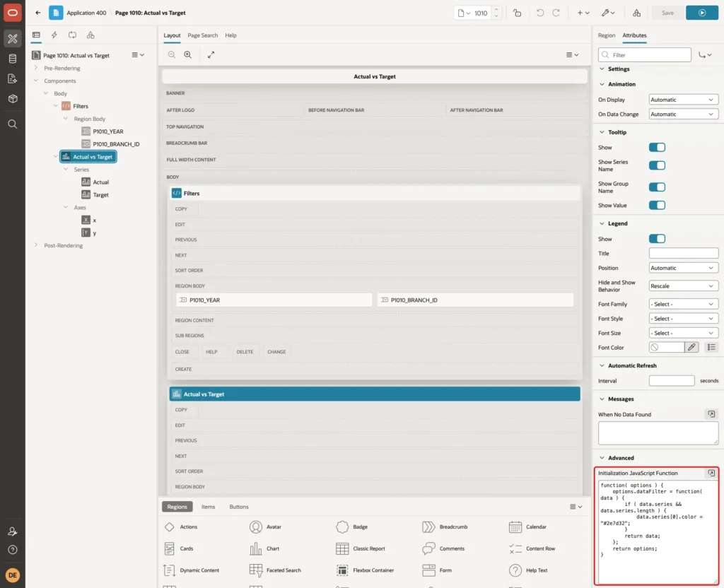This screenshot has height=588, width=724.
Task: Go back with the left arrow button
Action: coord(38,13)
